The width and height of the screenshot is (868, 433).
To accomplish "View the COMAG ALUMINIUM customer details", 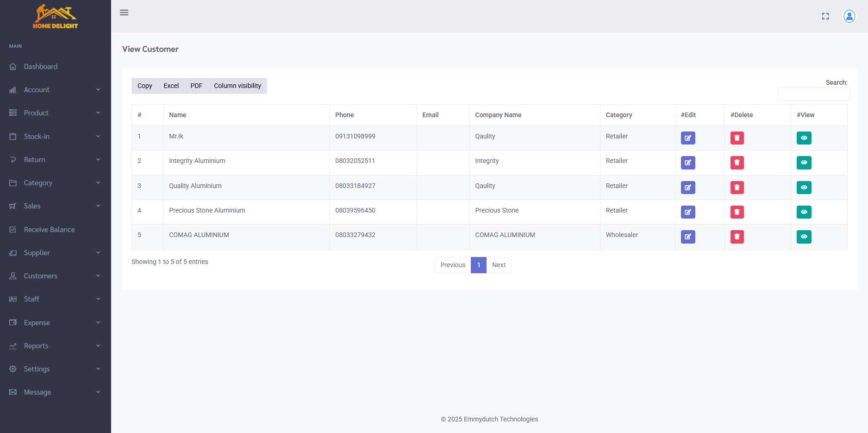I will point(804,237).
